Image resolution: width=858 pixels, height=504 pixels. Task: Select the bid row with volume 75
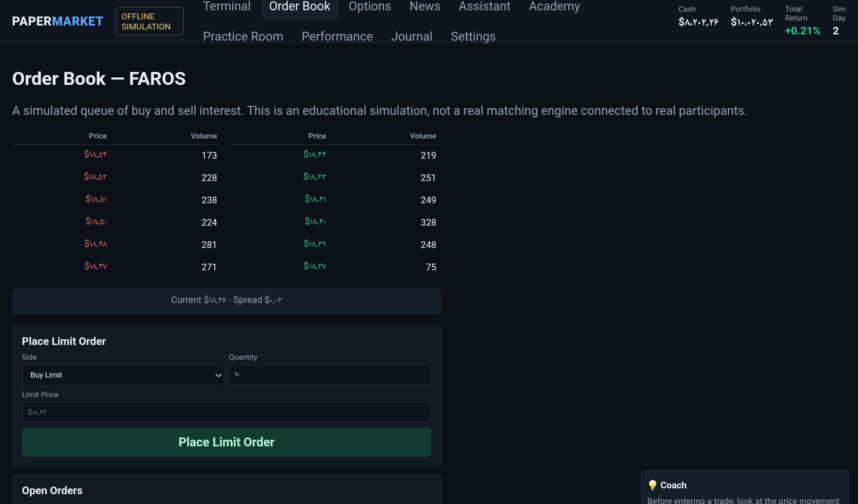pyautogui.click(x=336, y=267)
